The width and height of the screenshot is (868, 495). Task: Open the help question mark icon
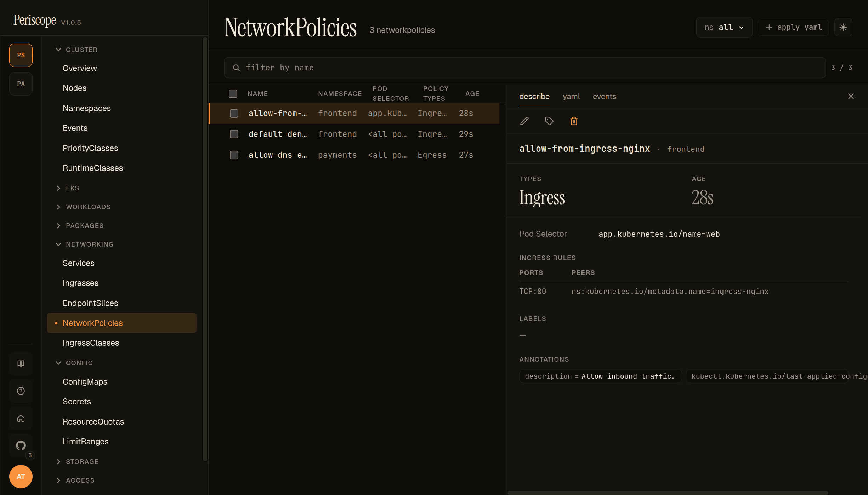[x=21, y=391]
